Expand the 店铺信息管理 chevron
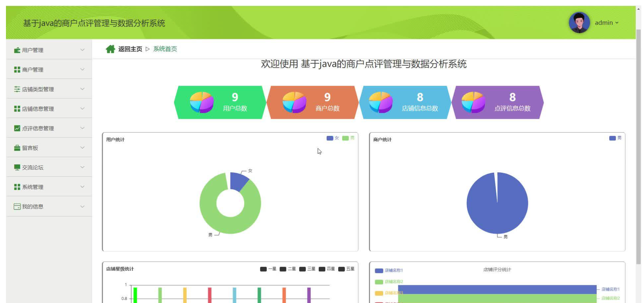The width and height of the screenshot is (644, 303). pyautogui.click(x=82, y=108)
